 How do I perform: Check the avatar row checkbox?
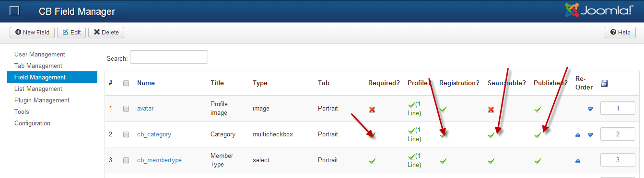126,109
